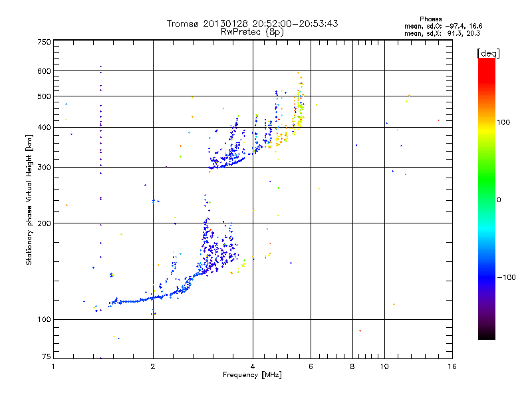This screenshot has height=399, width=532.
Task: Click the plot title 'Tromsø 20130128 20:52:00-20:53:43'
Action: 252,23
